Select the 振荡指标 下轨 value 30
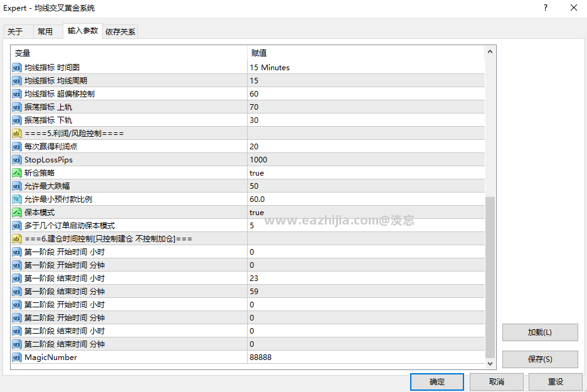This screenshot has width=587, height=392. tap(366, 120)
